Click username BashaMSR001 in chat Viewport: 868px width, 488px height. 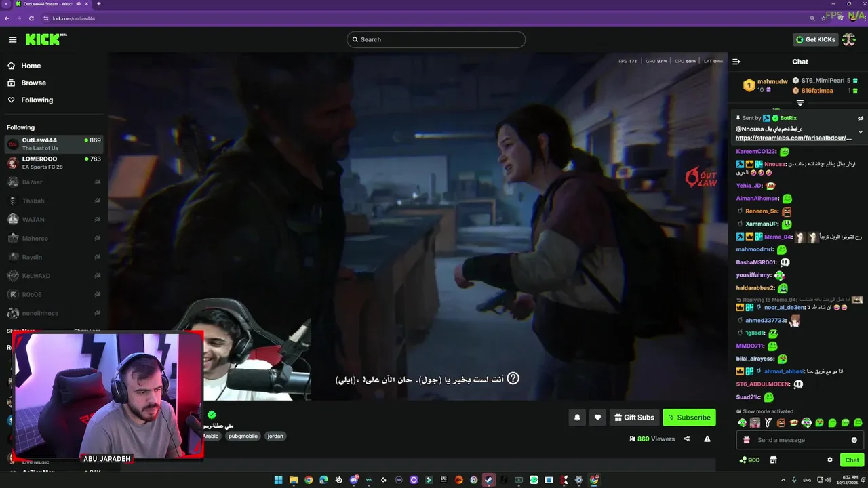pos(756,262)
